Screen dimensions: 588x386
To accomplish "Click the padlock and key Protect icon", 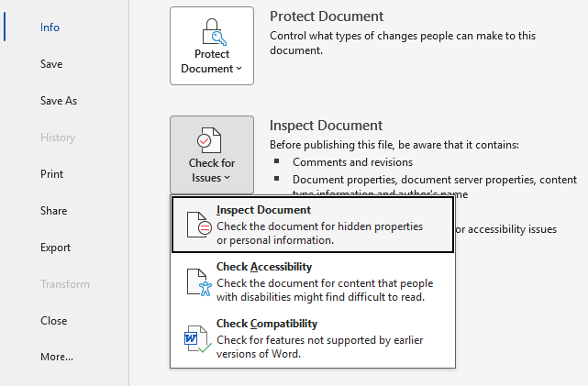I will (214, 32).
